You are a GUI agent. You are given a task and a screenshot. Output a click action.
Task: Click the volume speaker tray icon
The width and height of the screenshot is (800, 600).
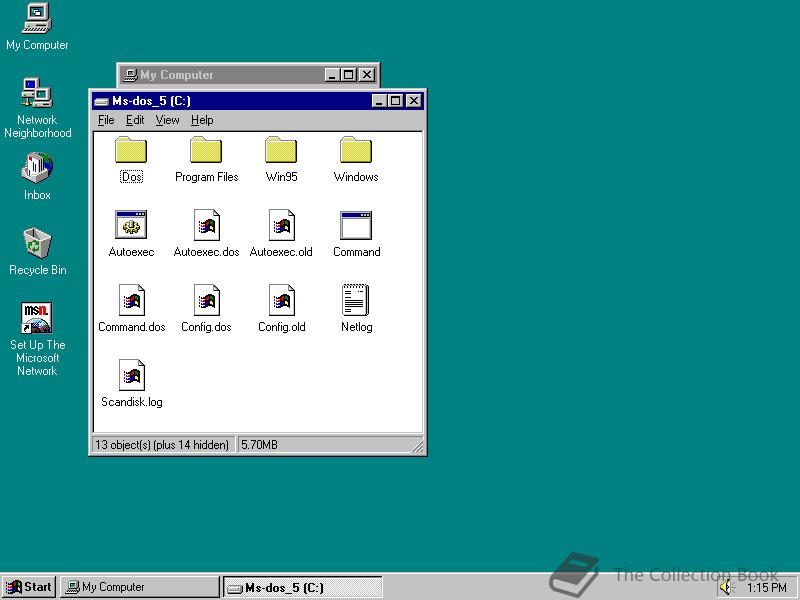tap(726, 587)
